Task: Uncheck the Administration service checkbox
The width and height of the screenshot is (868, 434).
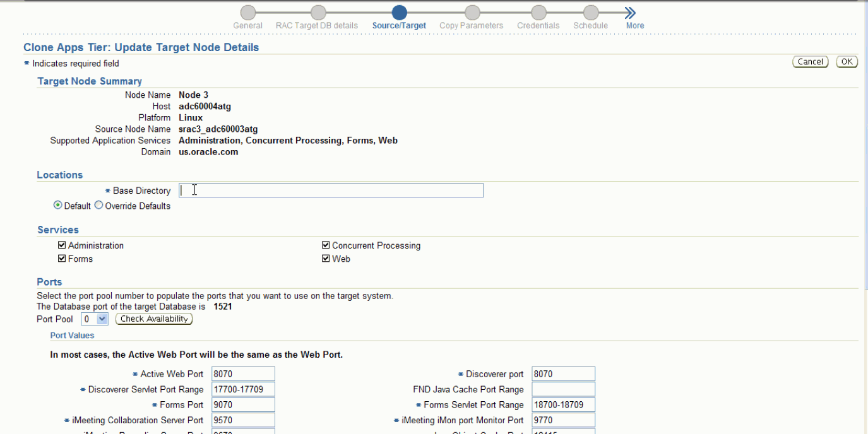Action: click(62, 245)
